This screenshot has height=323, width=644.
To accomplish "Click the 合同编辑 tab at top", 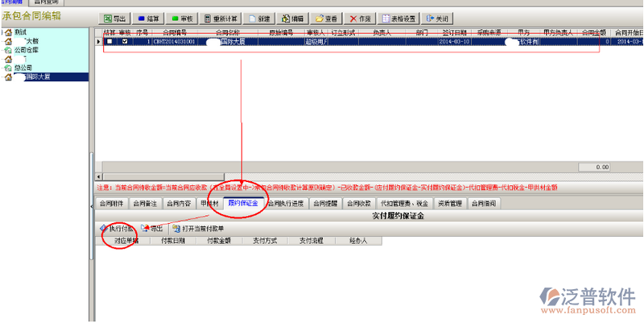I will point(14,2).
